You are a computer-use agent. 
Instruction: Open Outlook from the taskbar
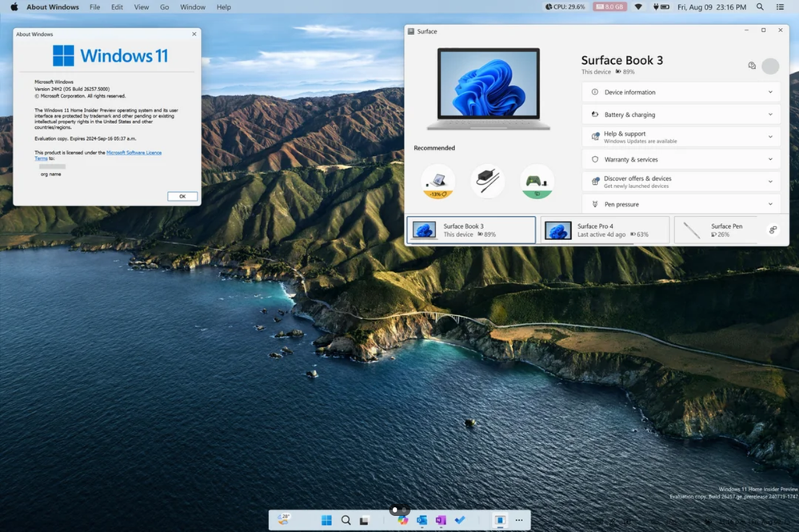(x=422, y=520)
